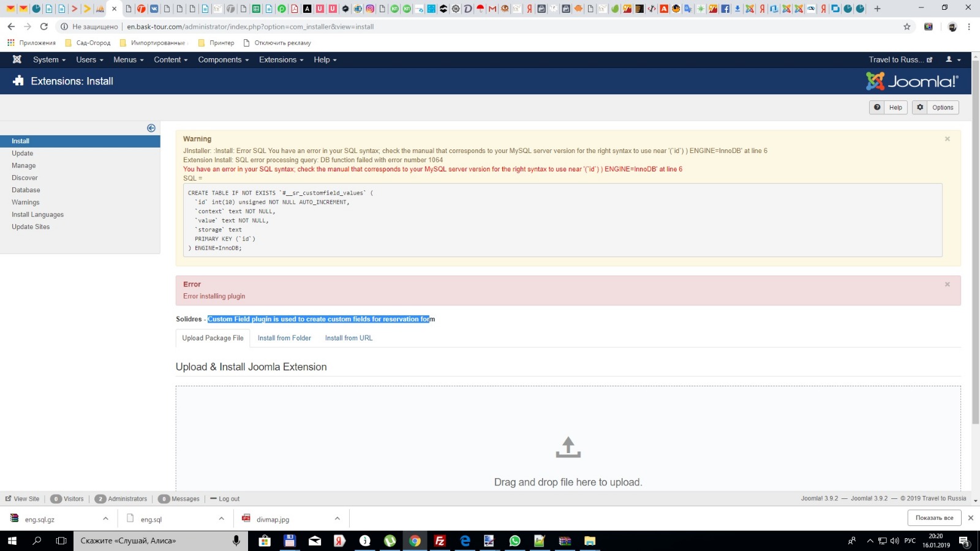The width and height of the screenshot is (980, 551).
Task: Dismiss the yellow Warning message box
Action: [x=947, y=139]
